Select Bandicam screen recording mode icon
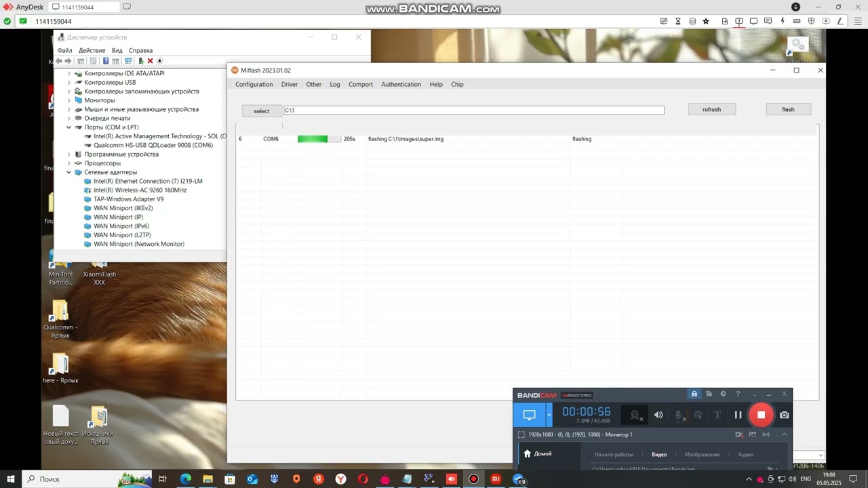 [530, 415]
